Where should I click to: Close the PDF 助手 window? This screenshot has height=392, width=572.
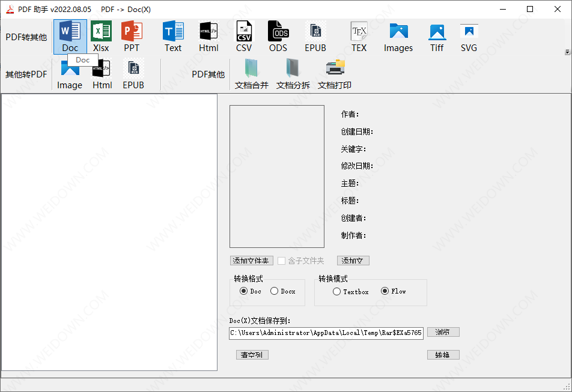pos(558,9)
